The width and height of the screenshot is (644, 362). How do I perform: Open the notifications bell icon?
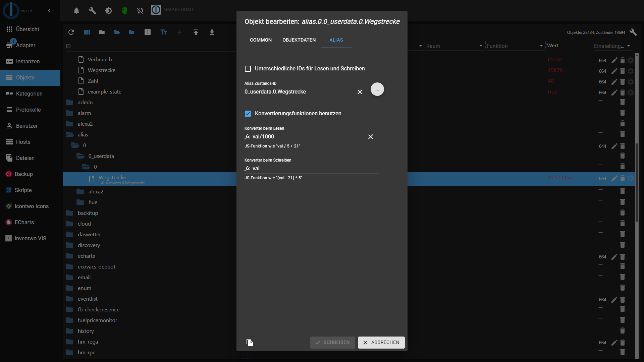click(x=76, y=11)
